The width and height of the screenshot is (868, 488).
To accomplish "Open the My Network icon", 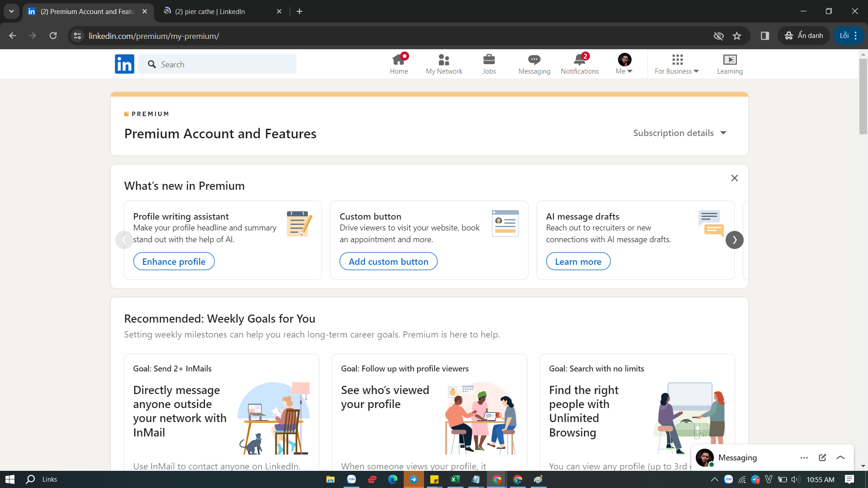I will [x=444, y=64].
